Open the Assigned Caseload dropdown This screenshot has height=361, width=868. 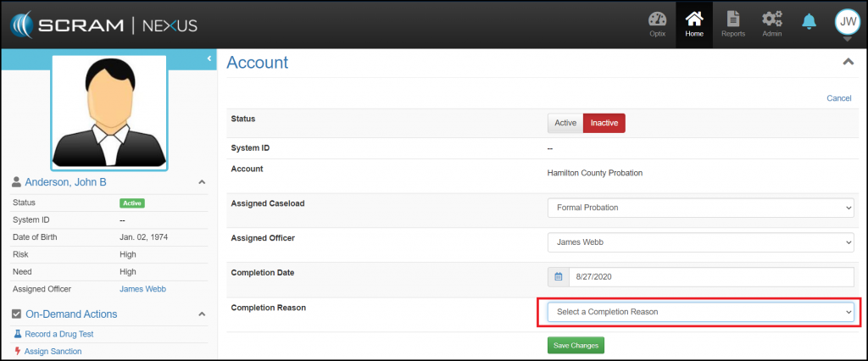700,208
